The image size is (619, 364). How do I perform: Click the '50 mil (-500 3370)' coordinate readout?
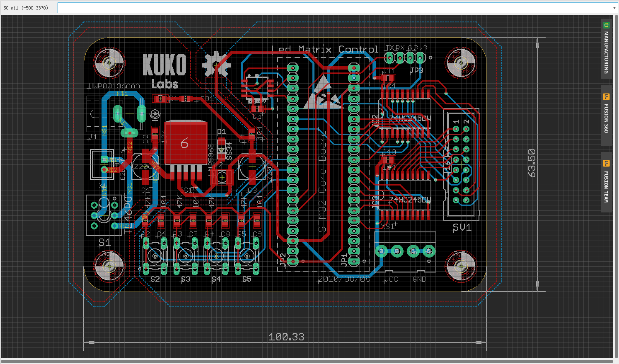pyautogui.click(x=26, y=8)
